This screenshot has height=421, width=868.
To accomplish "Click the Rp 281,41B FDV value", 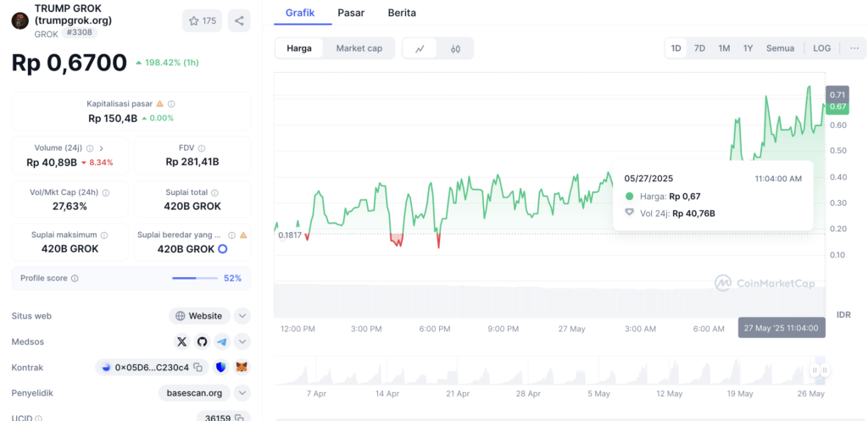I will 192,162.
